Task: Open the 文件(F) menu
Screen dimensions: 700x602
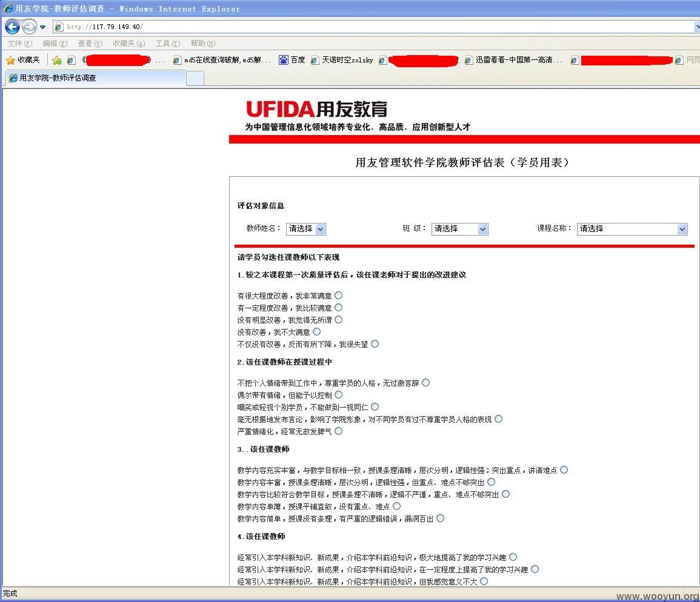Action: (x=20, y=43)
